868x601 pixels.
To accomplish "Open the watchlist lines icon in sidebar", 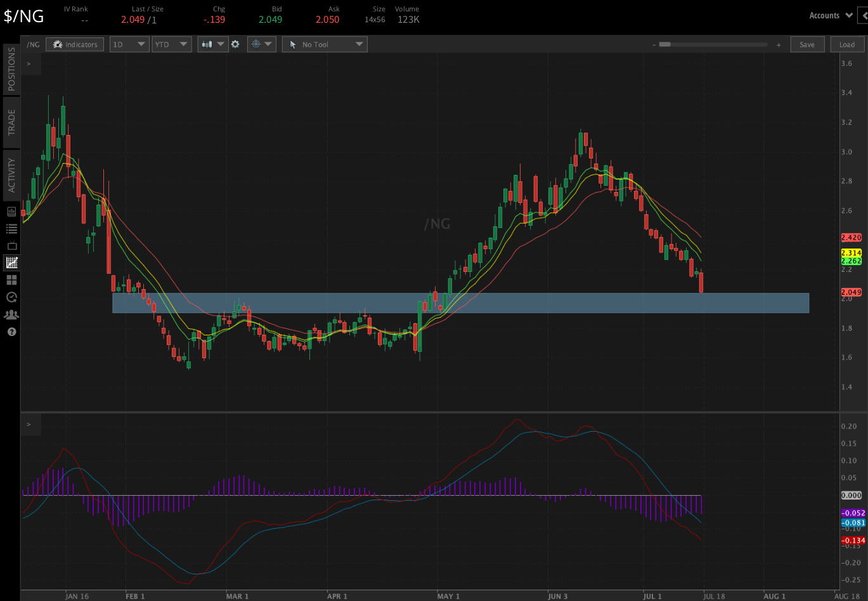I will point(11,228).
